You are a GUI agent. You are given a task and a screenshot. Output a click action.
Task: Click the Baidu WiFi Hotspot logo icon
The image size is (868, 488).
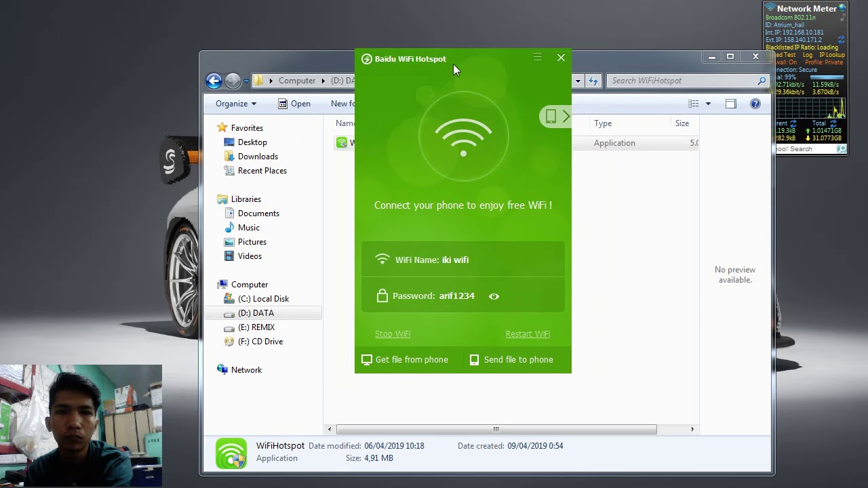(367, 59)
